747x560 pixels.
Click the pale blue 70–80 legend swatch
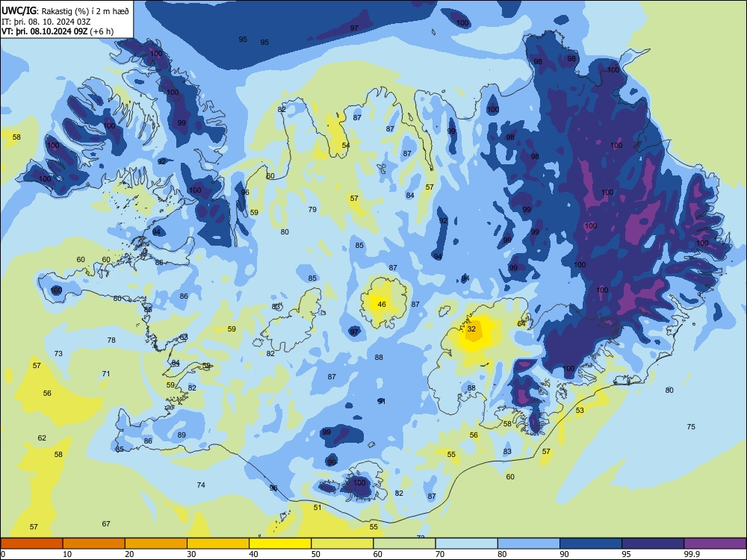pyautogui.click(x=466, y=544)
